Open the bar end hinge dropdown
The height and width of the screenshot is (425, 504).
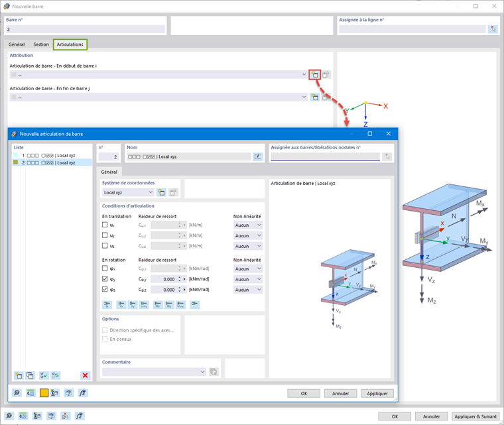pos(158,97)
